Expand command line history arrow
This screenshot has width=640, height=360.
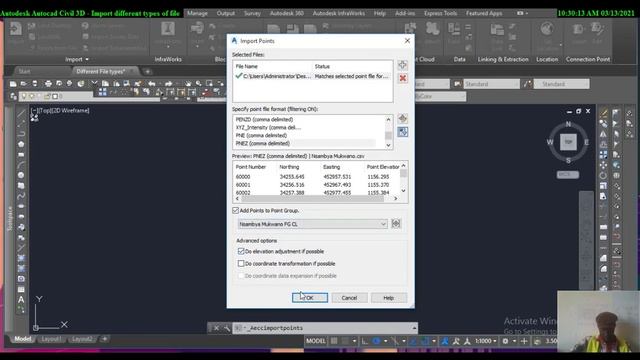414,328
